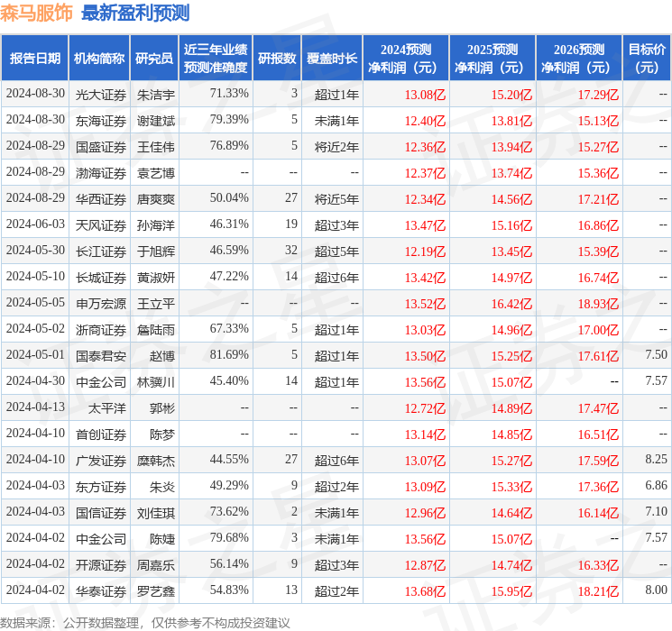Select analyst 孙海洋 cell
The height and width of the screenshot is (631, 672).
coord(155,225)
